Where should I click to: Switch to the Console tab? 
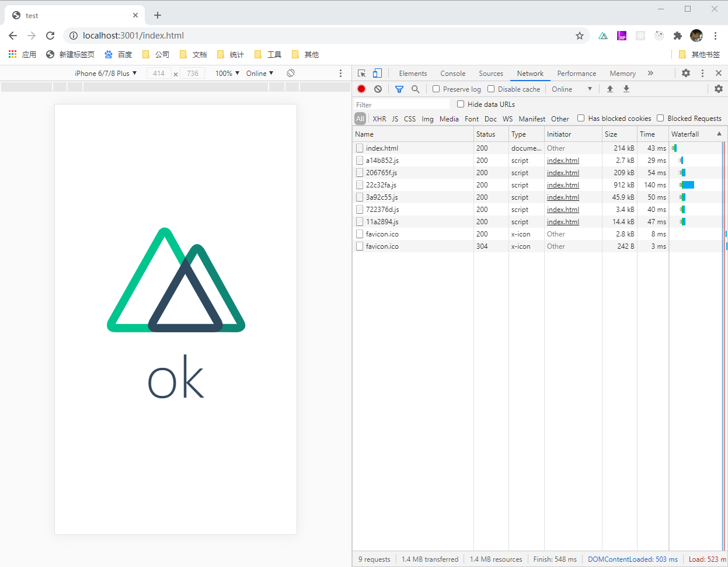tap(453, 74)
